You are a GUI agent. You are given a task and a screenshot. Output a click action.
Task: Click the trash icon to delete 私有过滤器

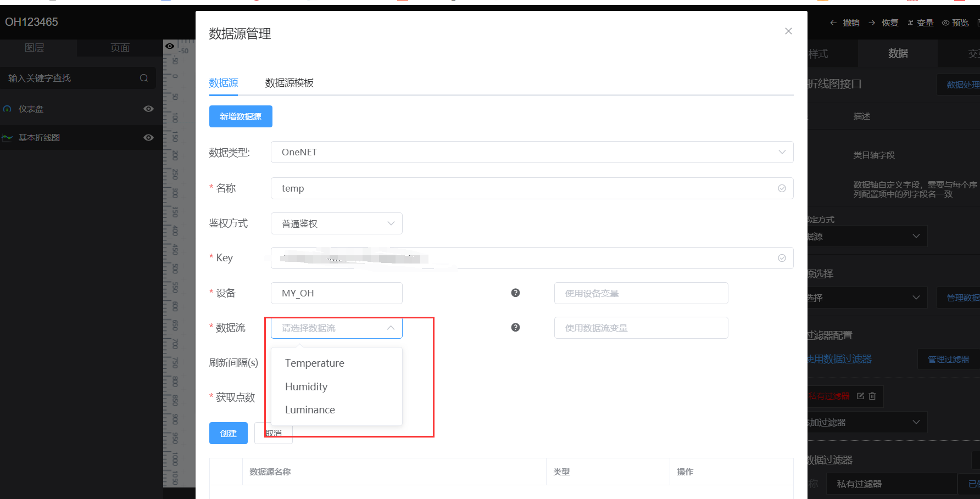tap(872, 396)
